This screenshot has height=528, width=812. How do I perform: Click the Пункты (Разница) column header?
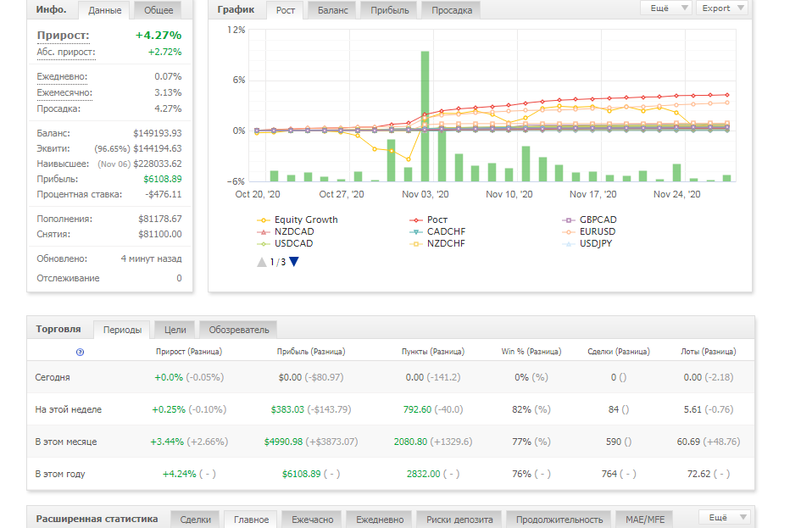(433, 352)
